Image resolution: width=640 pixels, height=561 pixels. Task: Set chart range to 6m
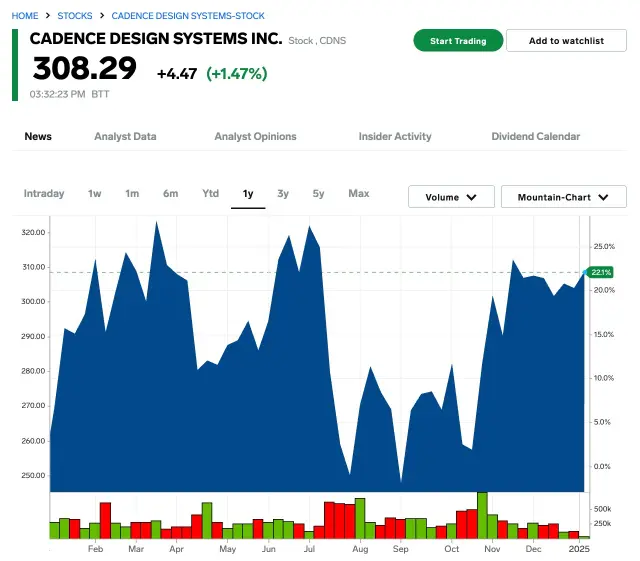click(171, 194)
